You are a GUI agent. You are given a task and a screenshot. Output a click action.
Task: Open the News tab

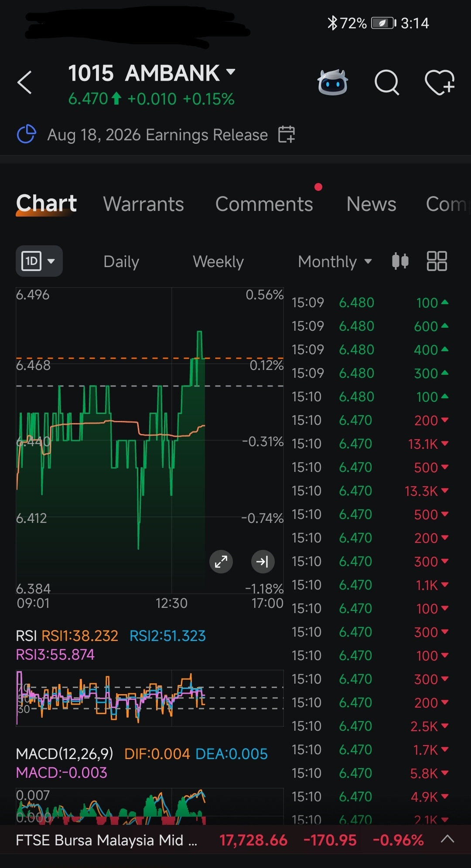click(371, 204)
